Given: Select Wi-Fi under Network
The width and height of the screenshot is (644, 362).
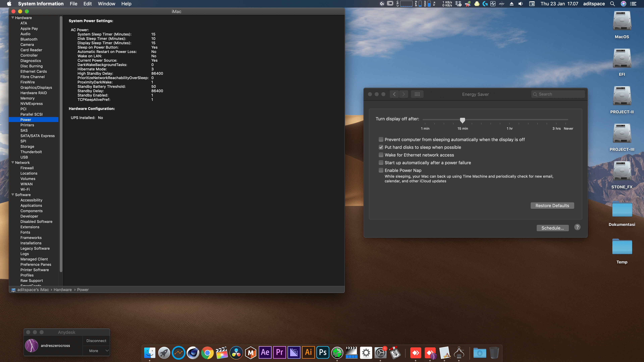Looking at the screenshot, I should point(25,189).
